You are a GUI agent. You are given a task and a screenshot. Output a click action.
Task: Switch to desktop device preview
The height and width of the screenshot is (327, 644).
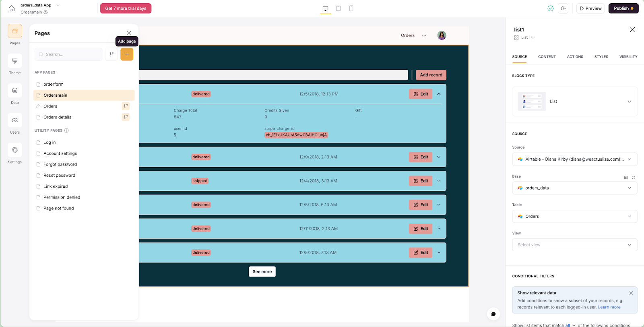pos(326,8)
